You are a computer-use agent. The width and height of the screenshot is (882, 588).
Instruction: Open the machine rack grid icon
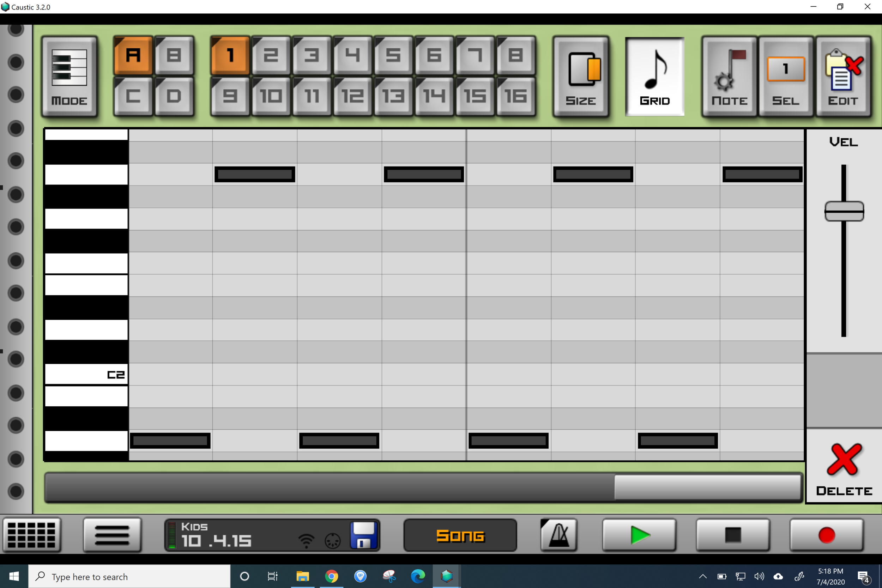(32, 535)
